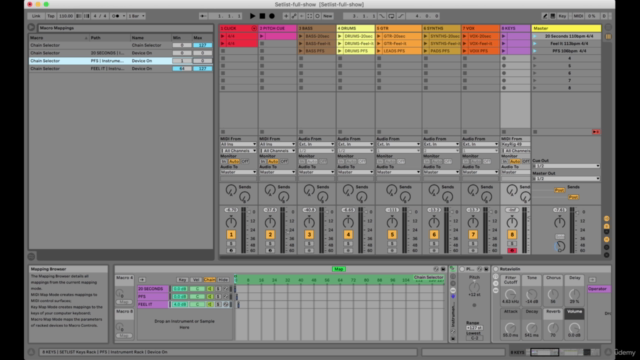The image size is (640, 360).
Task: Launch the BASS PFS clip
Action: click(x=301, y=51)
